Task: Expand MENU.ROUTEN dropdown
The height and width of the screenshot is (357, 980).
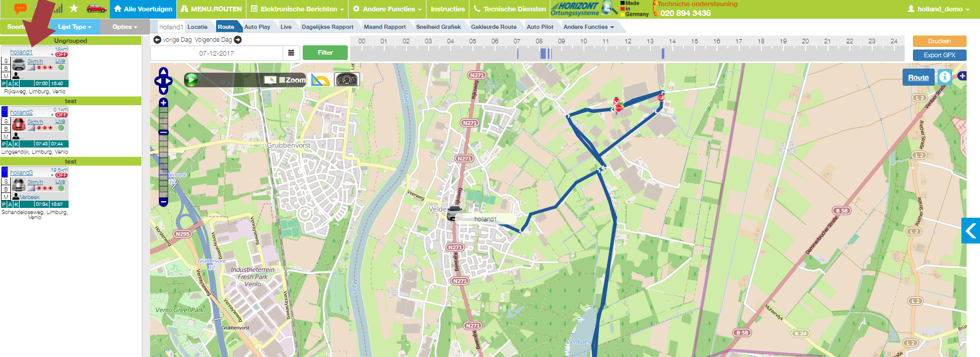Action: (211, 9)
